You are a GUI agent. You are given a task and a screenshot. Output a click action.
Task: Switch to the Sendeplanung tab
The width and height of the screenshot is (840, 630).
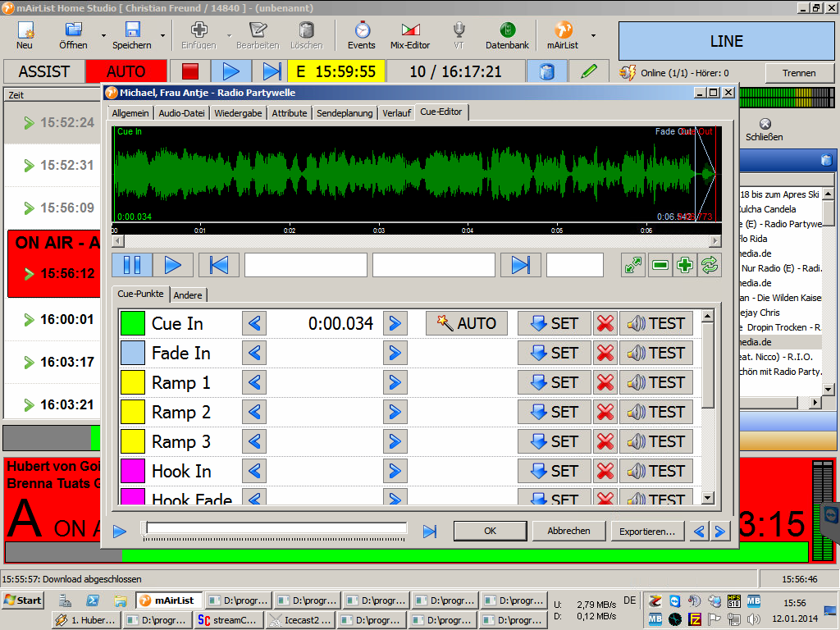(x=345, y=113)
